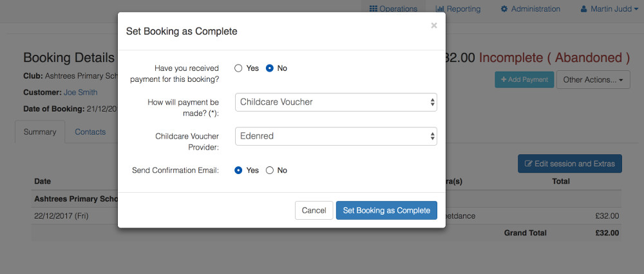Screen dimensions: 644x274
Task: Click the Set Booking as Complete button
Action: point(386,210)
